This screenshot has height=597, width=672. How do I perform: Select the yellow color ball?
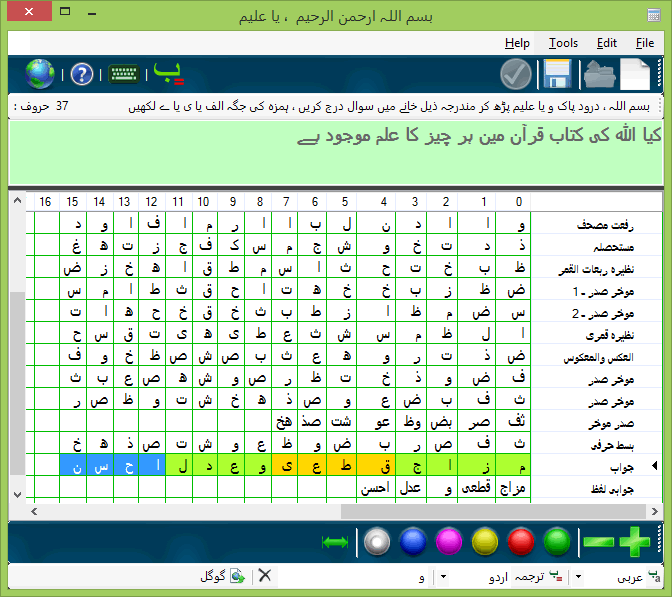(x=485, y=542)
